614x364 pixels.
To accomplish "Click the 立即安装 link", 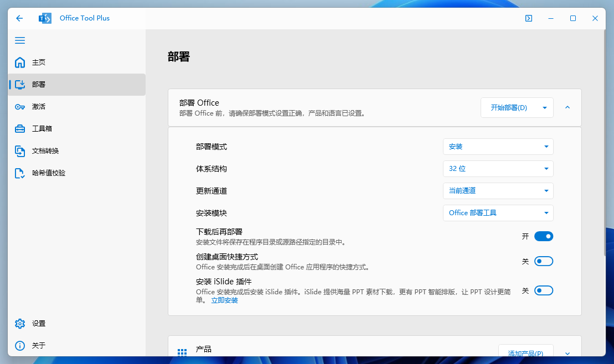I will [x=224, y=300].
